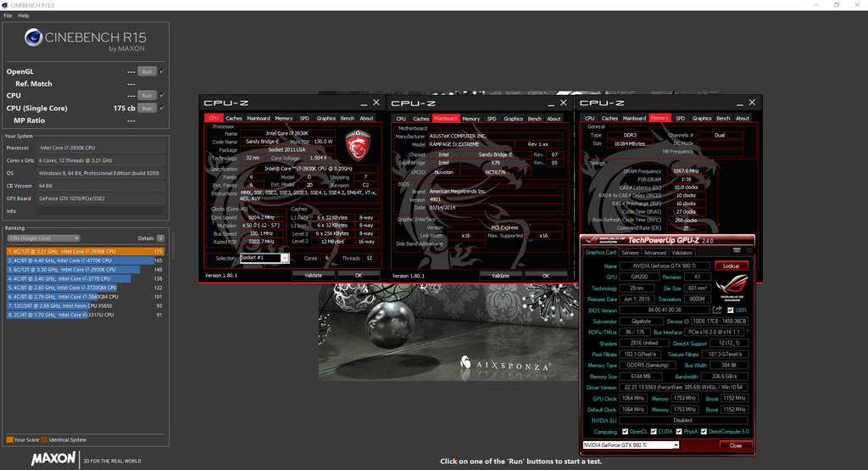Switch to the Advanced tab in GPU-Z
The image size is (868, 470).
655,253
